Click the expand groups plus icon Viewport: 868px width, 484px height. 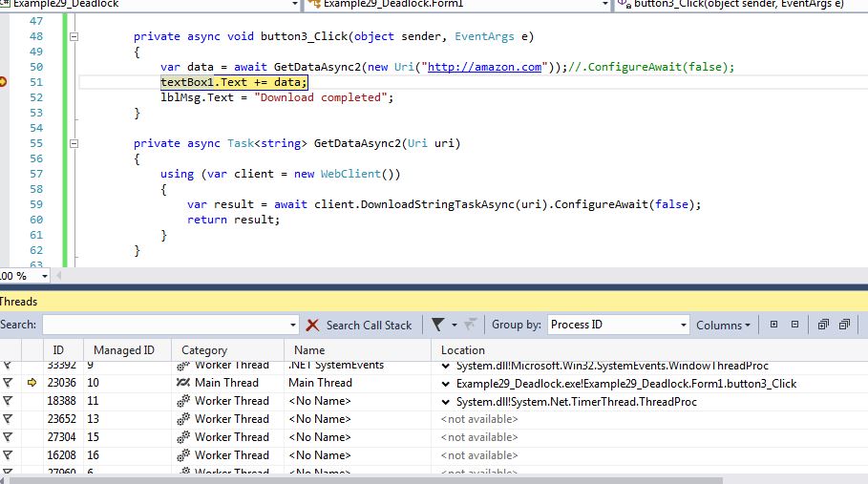click(x=773, y=325)
